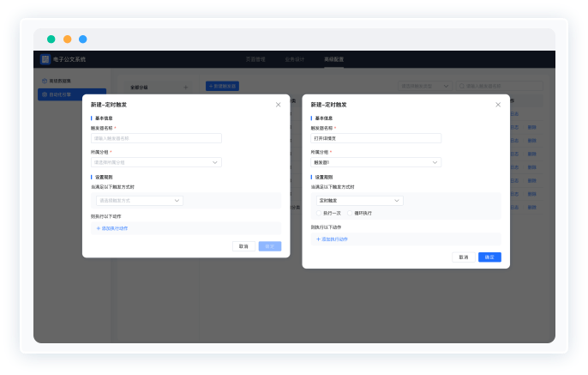Click the plus icon beside 全部分组
Screen dimensions: 588x375
[x=185, y=87]
